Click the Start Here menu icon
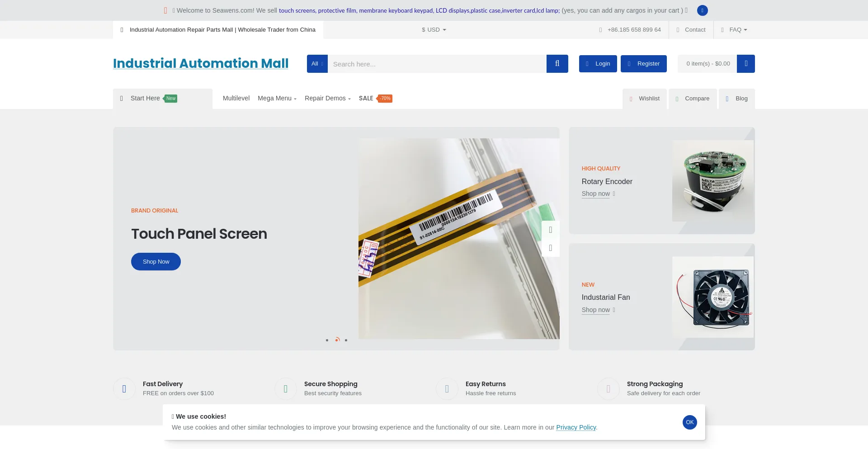This screenshot has width=868, height=449. point(122,99)
